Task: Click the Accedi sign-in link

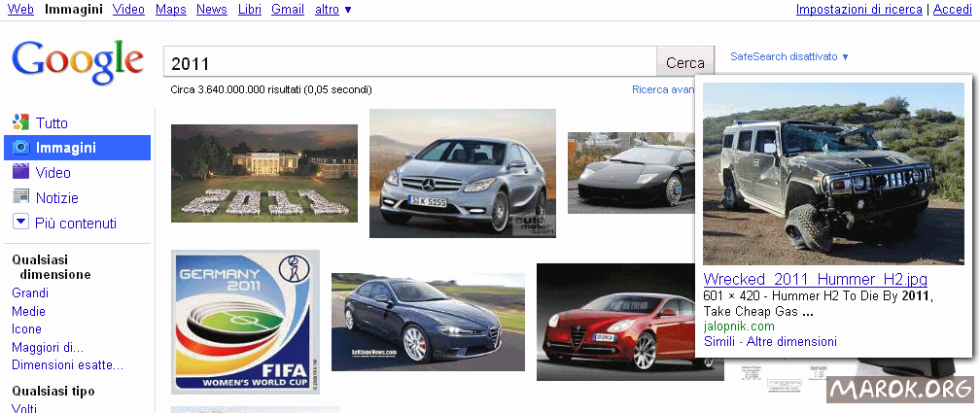Action: click(953, 10)
